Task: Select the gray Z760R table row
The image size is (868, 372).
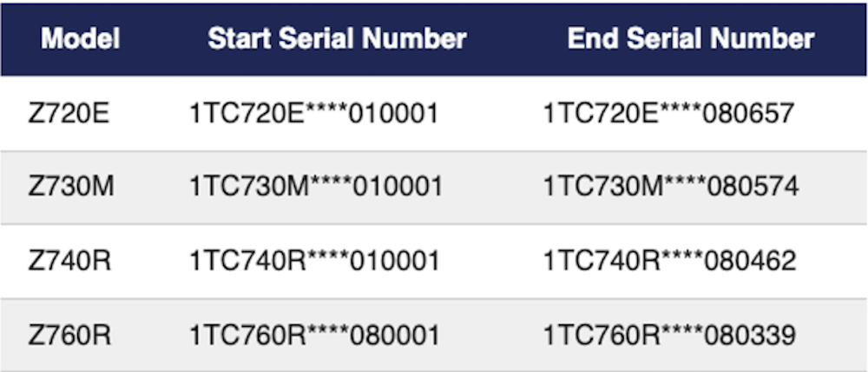Action: (486, 335)
